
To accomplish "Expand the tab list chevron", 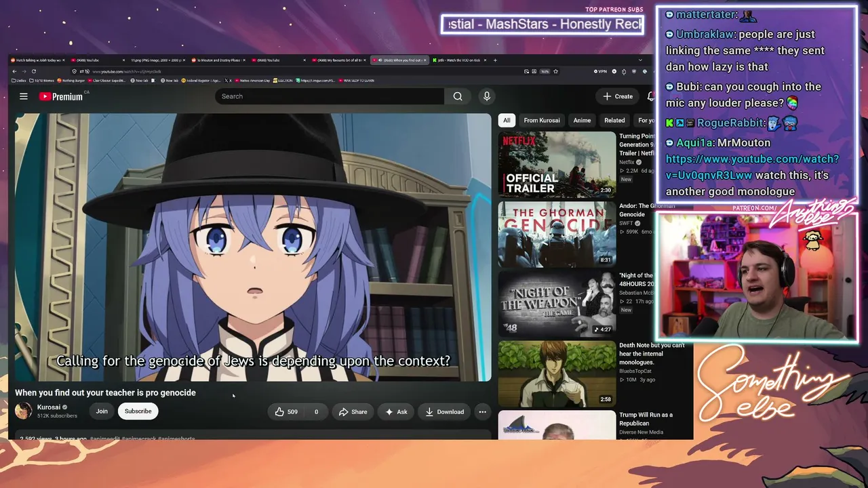I will pyautogui.click(x=640, y=60).
